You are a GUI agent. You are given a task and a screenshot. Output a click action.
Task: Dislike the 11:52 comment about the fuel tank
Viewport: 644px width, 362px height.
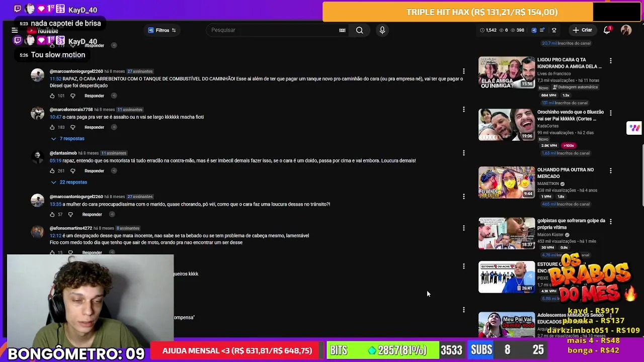[x=72, y=96]
